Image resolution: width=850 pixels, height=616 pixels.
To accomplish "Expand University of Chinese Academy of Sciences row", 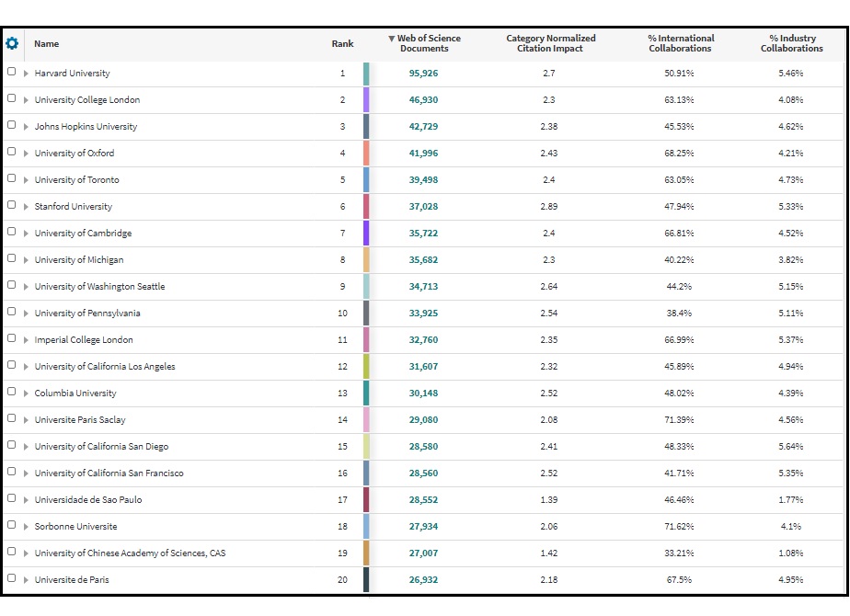I will tap(26, 553).
